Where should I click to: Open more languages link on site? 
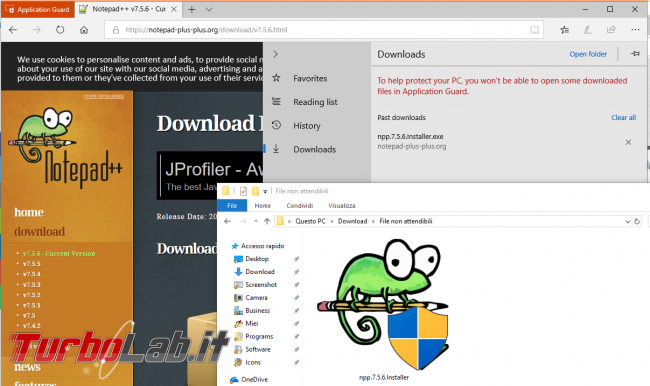pyautogui.click(x=104, y=96)
